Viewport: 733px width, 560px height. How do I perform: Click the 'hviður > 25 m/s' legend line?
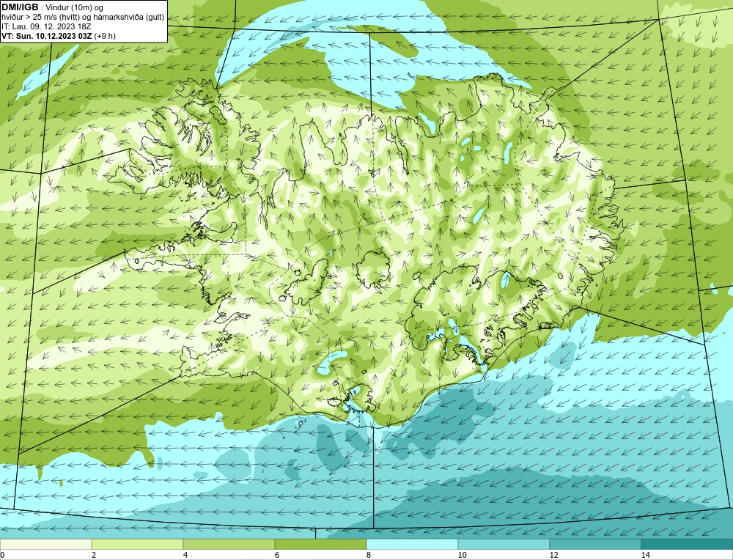[83, 18]
